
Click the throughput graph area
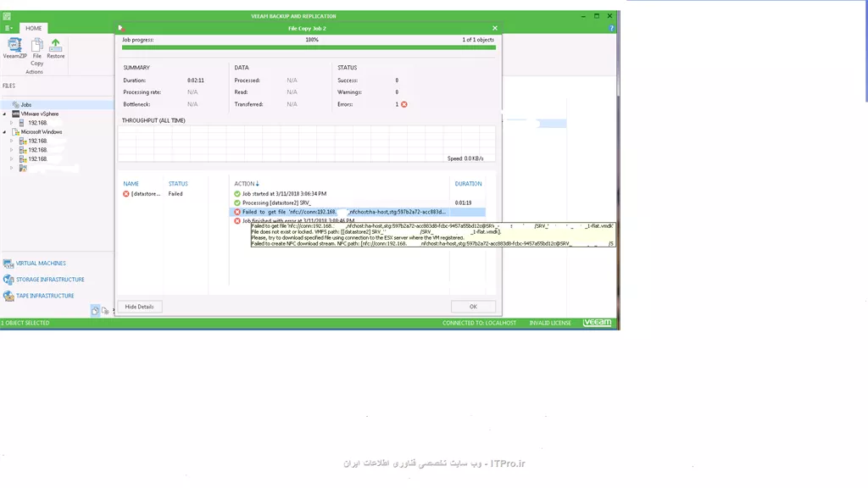(306, 144)
